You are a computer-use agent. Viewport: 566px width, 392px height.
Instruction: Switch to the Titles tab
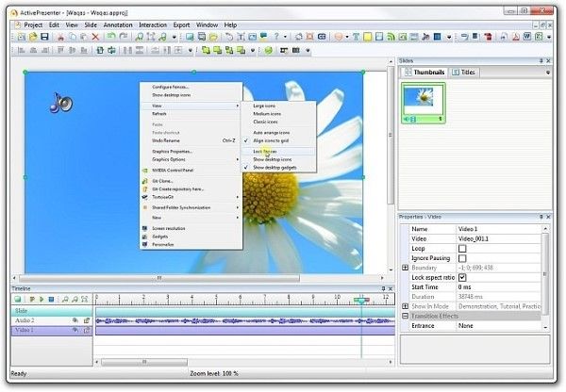(x=464, y=73)
